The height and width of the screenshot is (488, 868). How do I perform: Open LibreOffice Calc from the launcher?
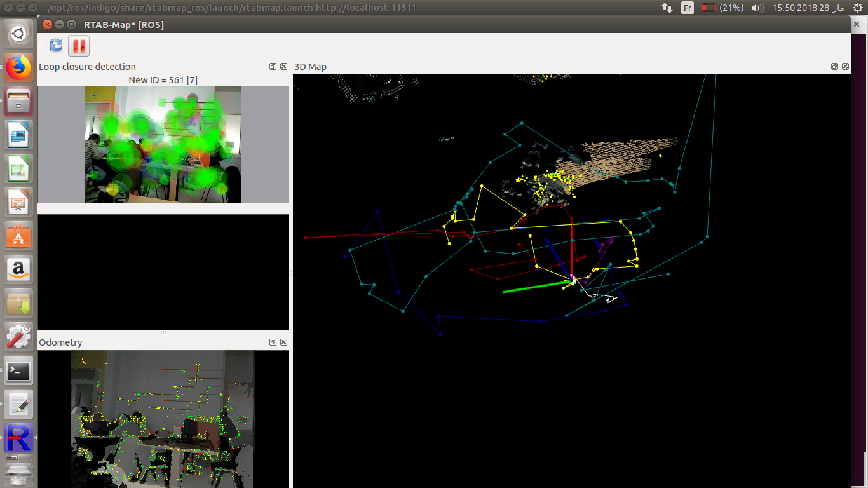point(18,168)
